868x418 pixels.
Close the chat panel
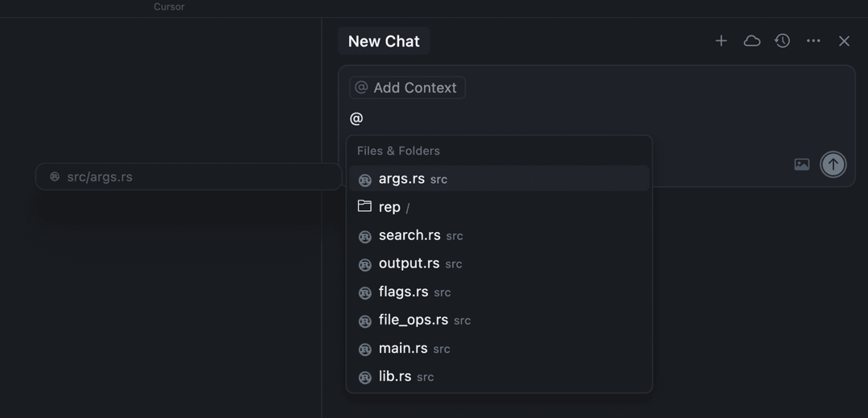[844, 41]
